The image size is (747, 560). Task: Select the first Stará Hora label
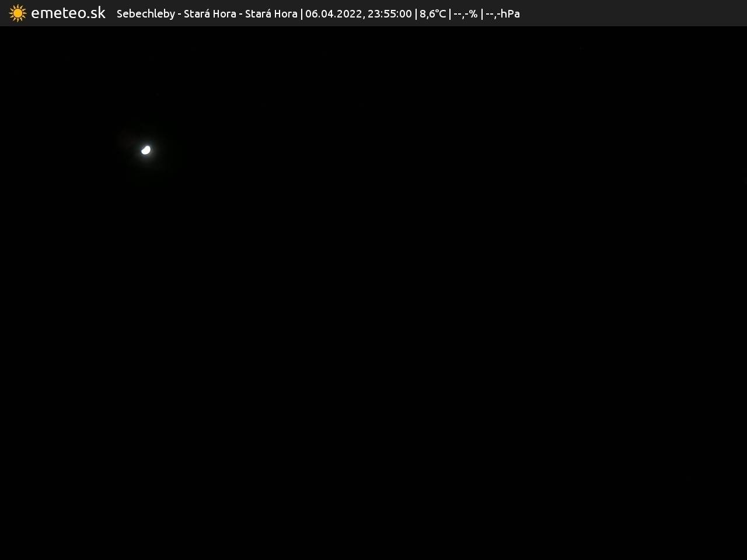point(210,13)
